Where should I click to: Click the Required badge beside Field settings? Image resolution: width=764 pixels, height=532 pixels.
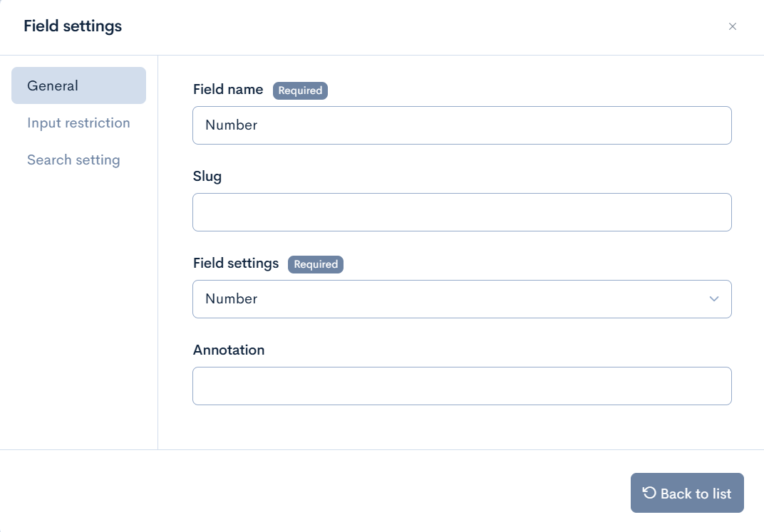tap(316, 264)
